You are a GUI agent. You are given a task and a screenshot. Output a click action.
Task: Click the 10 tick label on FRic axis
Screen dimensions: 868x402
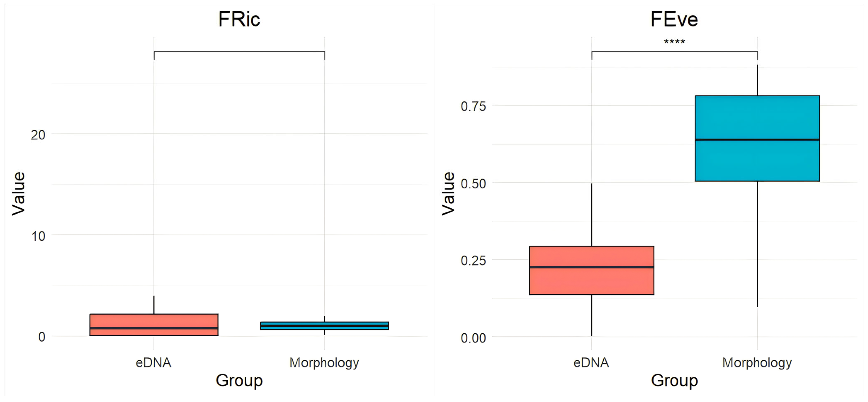38,236
